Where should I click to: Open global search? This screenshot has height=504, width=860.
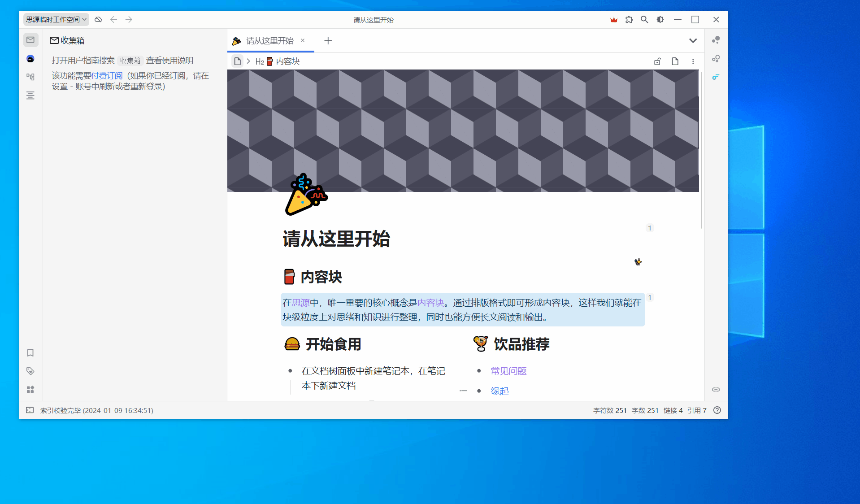(x=644, y=19)
